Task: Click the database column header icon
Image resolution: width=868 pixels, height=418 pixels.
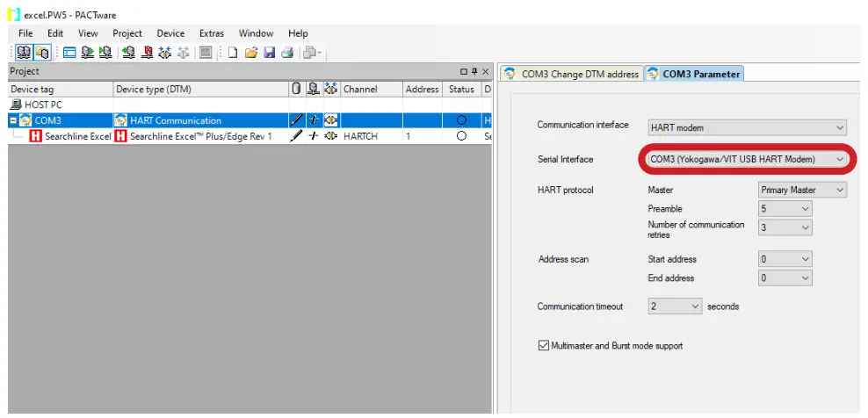Action: tap(297, 89)
